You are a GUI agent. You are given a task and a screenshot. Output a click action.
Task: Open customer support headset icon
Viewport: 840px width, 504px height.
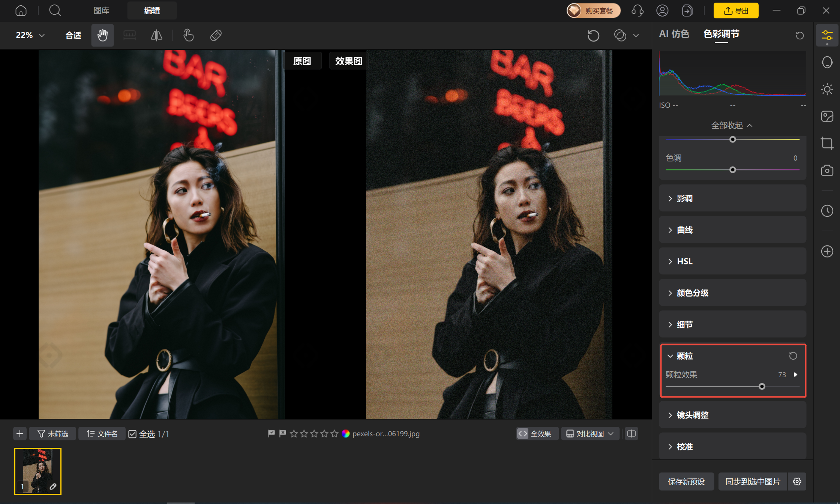point(637,10)
